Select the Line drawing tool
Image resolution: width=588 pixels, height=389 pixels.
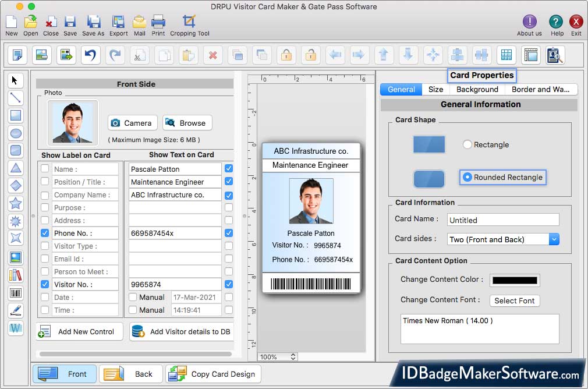pos(15,98)
